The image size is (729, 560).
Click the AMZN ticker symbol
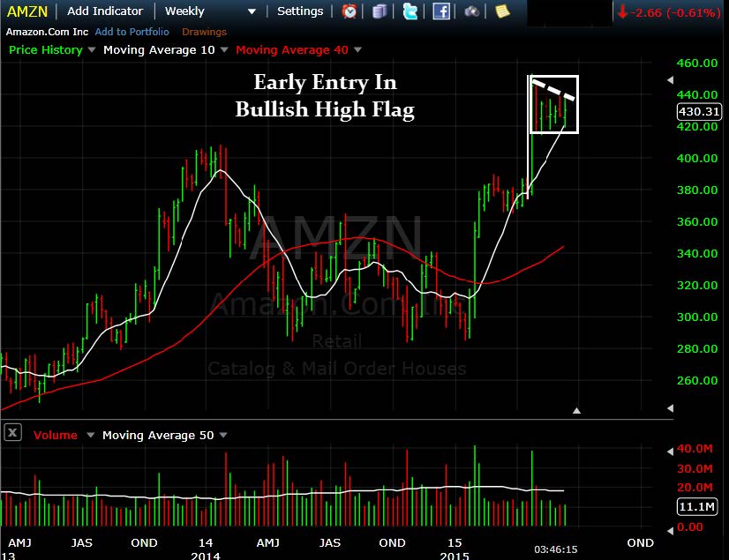27,11
